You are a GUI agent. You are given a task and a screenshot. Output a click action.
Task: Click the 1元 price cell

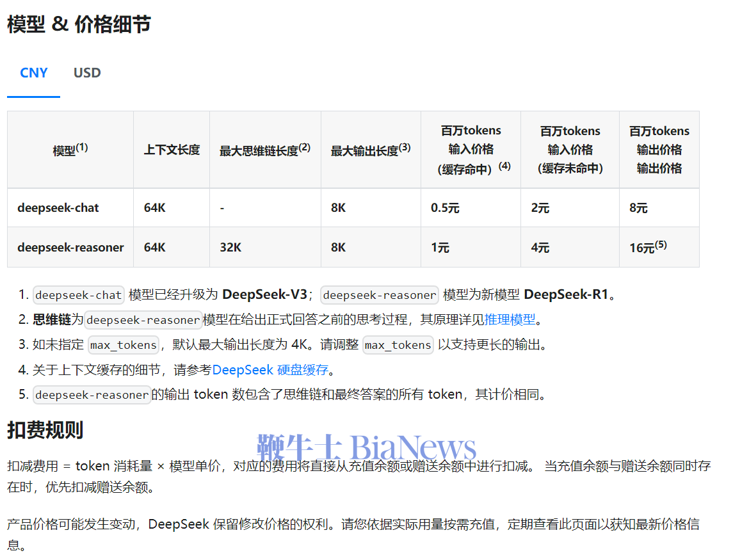tap(471, 247)
